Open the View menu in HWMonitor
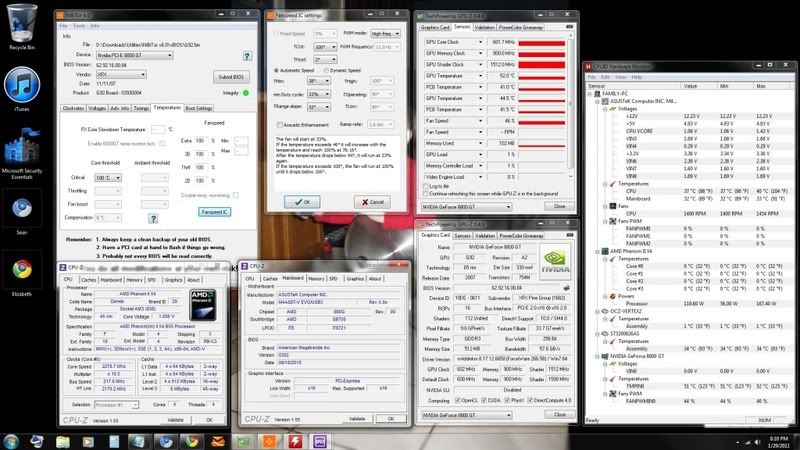800x450 pixels. [620, 77]
